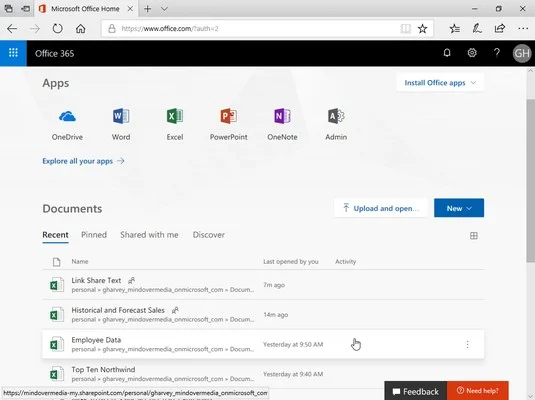Viewport: 535px width, 400px height.
Task: Select the Shared with me tab
Action: [149, 235]
